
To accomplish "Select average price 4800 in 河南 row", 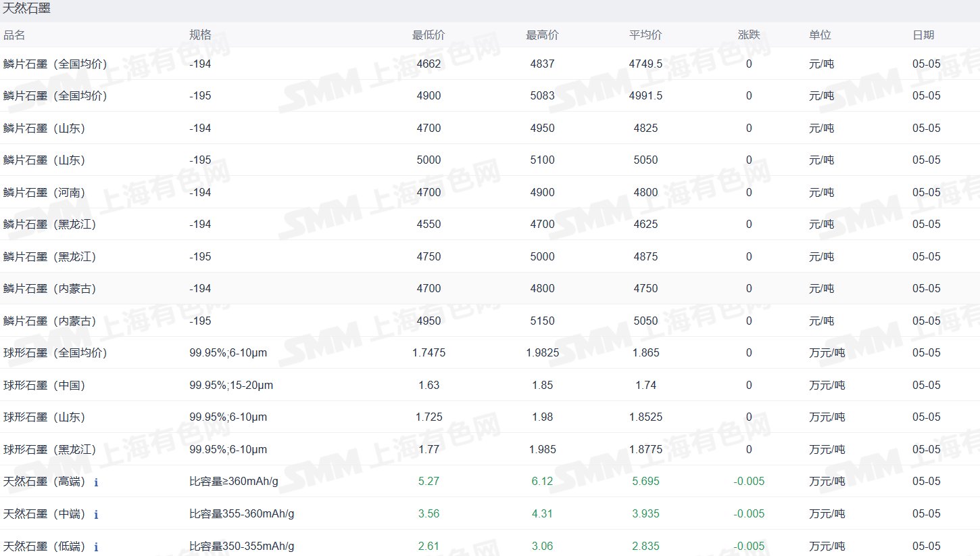I will point(645,192).
